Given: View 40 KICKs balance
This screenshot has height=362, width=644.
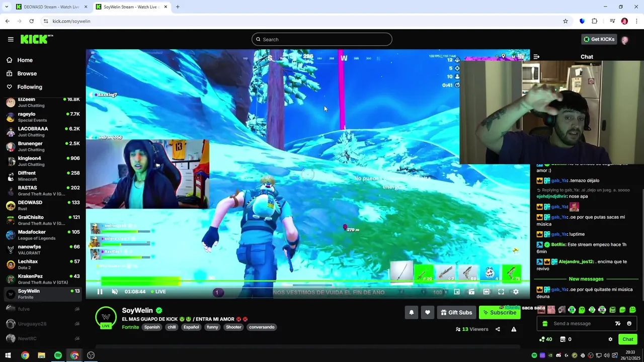Looking at the screenshot, I should [545, 339].
